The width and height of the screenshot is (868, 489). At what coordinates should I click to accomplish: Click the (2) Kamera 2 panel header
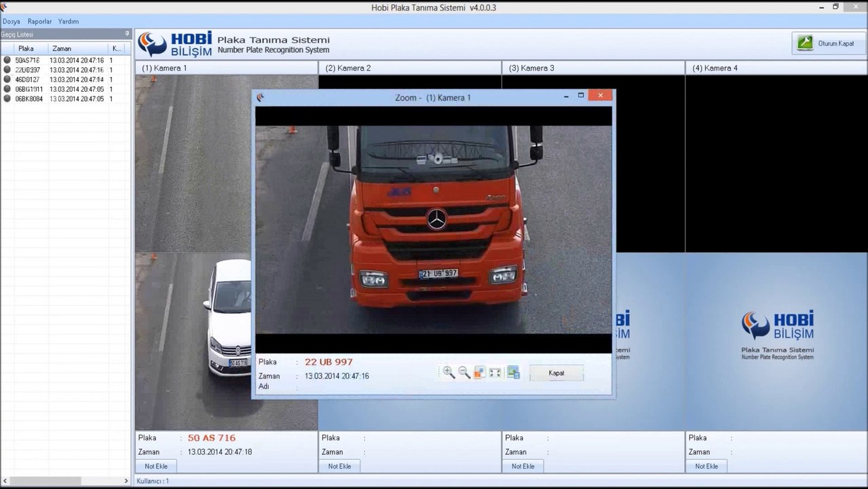point(410,68)
